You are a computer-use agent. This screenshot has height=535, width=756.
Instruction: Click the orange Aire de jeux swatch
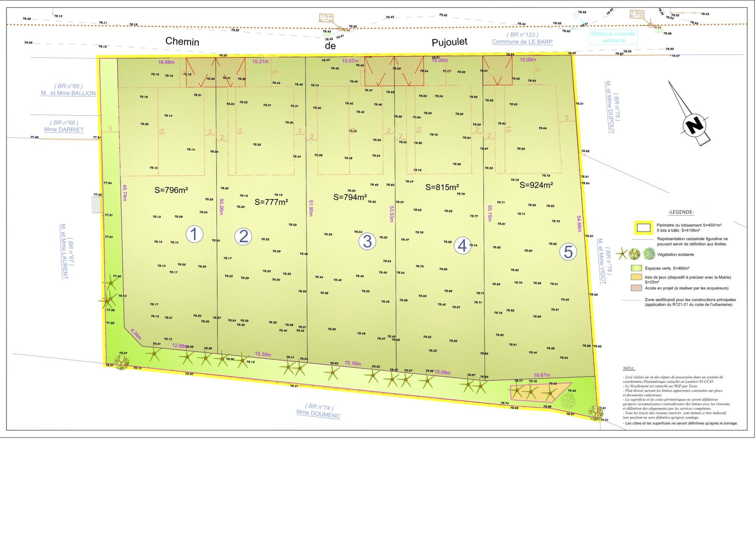tap(636, 278)
